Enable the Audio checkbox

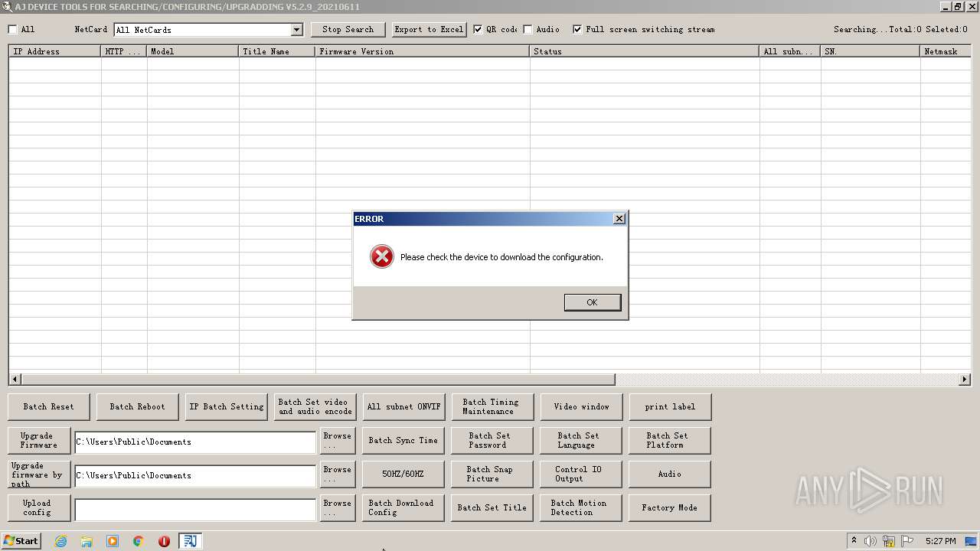click(x=528, y=30)
